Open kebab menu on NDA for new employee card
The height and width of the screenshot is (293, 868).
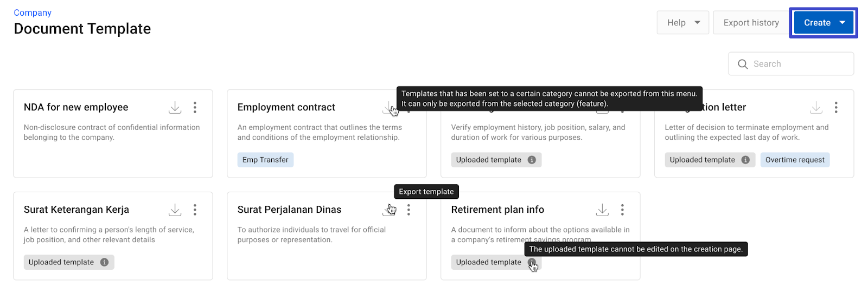coord(195,107)
